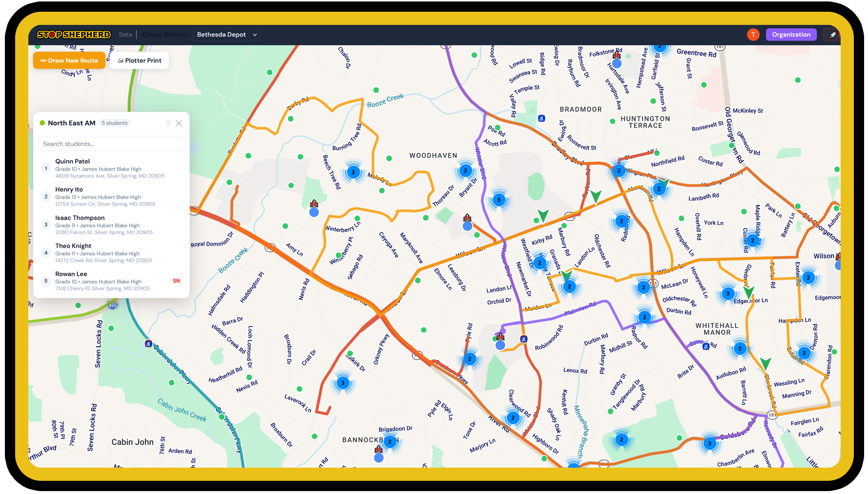The image size is (868, 494).
Task: Click the stop cluster marked 2 near Clearwood Rd
Action: coord(513,418)
